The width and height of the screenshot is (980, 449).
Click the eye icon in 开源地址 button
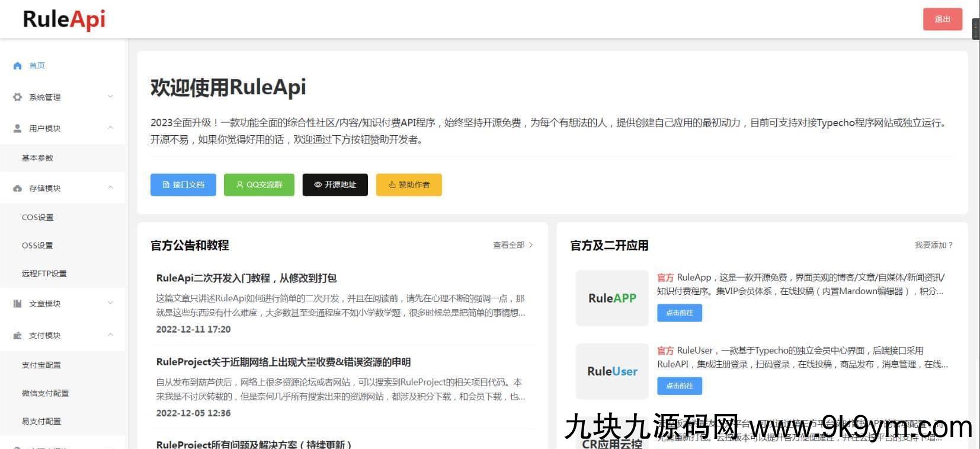[x=318, y=185]
